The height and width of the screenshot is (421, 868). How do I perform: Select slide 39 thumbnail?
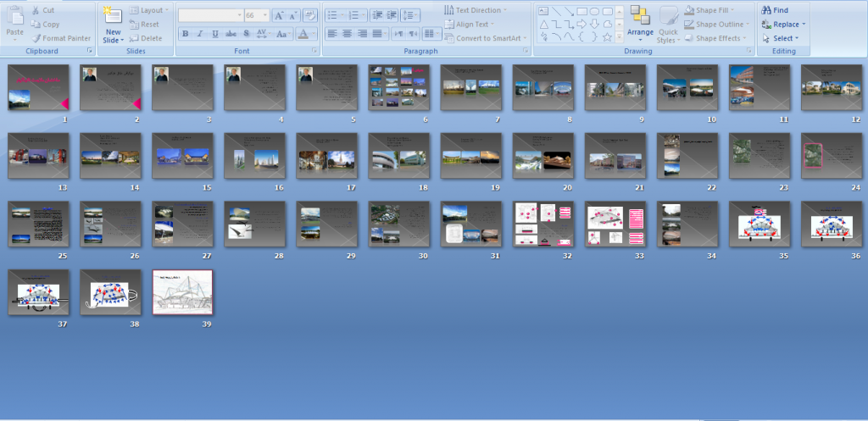click(x=183, y=292)
